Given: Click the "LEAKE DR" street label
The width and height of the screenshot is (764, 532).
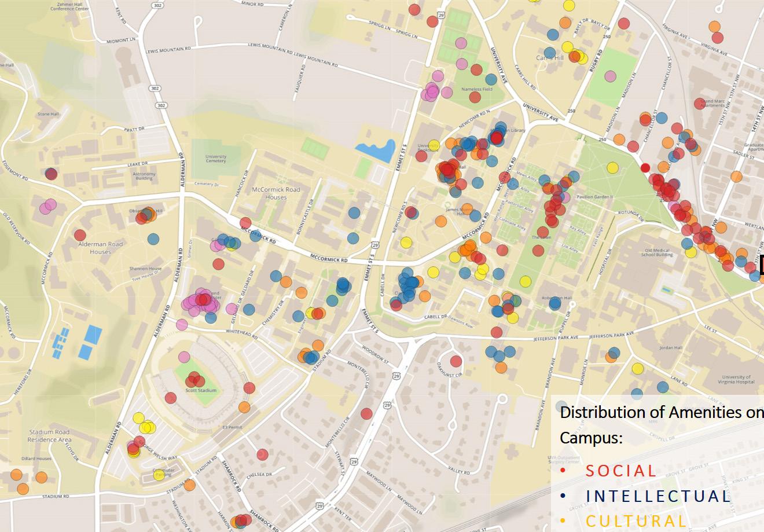Looking at the screenshot, I should pos(138,164).
